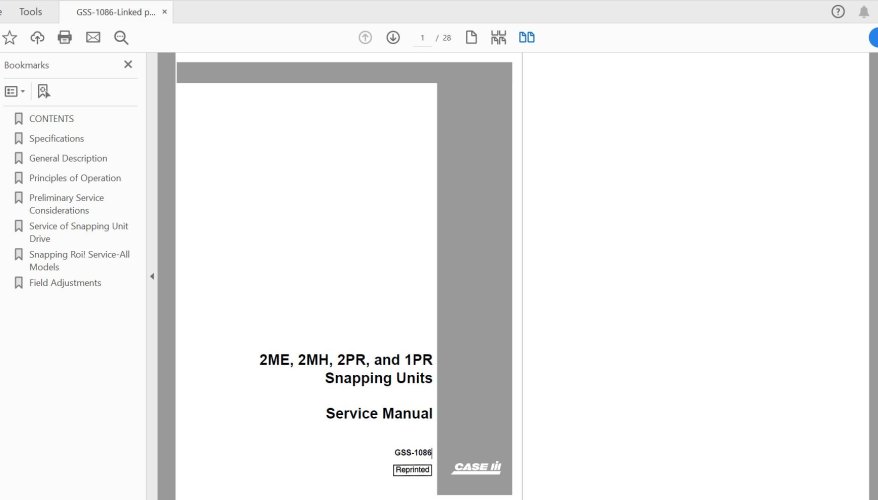This screenshot has height=500, width=878.
Task: Close the Bookmarks panel
Action: [x=128, y=64]
